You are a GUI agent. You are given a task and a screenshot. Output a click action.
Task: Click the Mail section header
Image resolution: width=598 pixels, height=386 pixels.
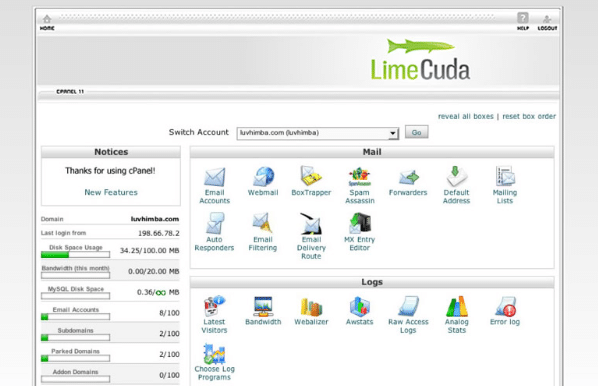[372, 152]
